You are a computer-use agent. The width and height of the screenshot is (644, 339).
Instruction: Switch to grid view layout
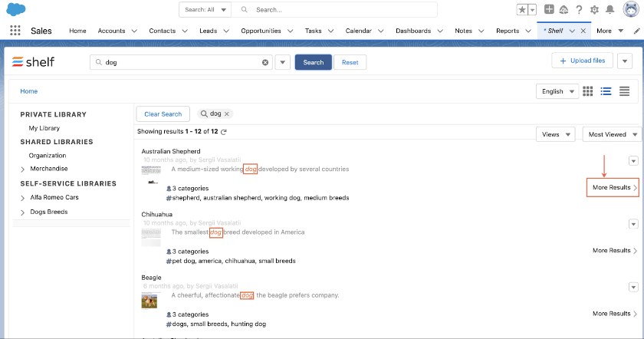(x=588, y=91)
